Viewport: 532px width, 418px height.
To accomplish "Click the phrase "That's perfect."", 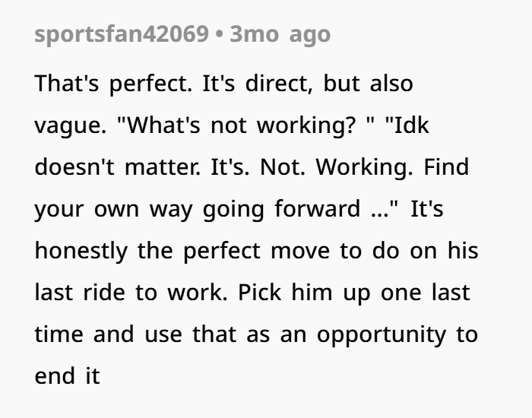I will point(113,84).
